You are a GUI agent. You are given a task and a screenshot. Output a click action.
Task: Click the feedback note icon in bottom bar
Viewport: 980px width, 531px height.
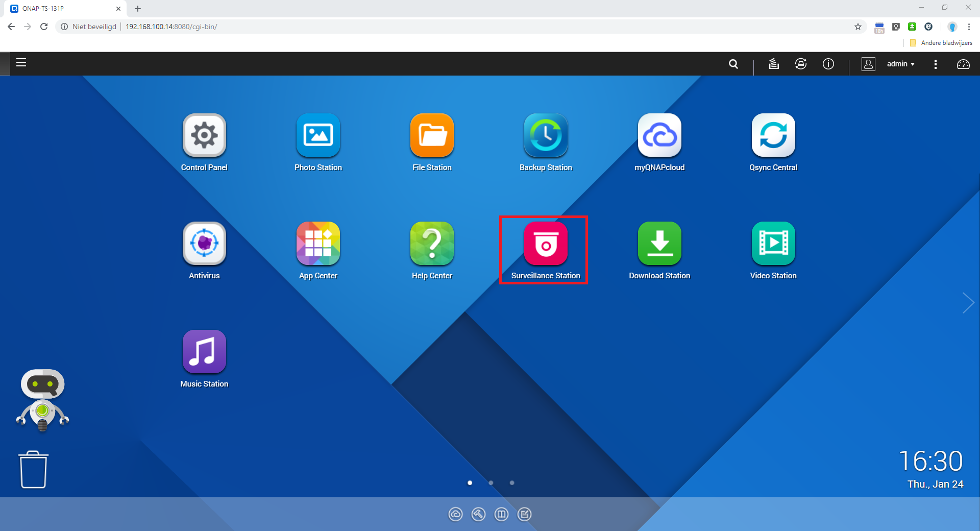tap(524, 514)
